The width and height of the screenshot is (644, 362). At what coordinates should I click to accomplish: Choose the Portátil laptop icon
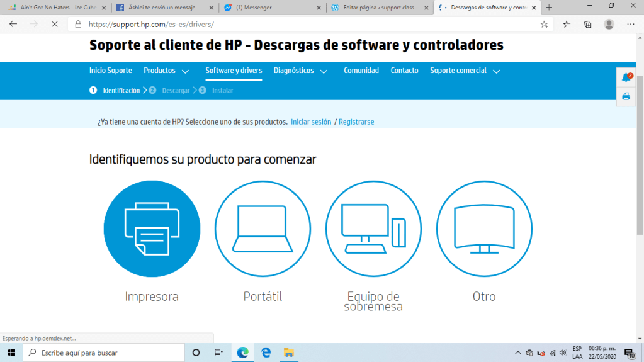click(x=263, y=229)
